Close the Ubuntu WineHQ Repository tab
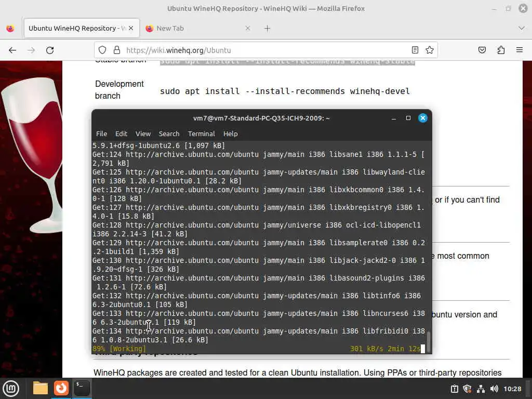Viewport: 532px width, 399px height. click(131, 28)
